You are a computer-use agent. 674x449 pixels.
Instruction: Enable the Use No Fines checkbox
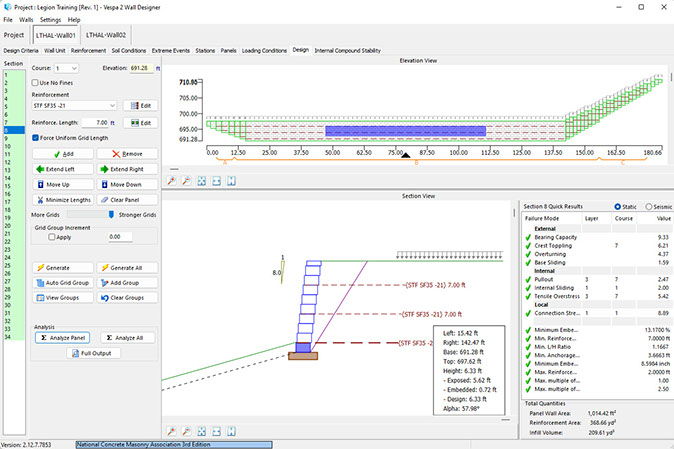(36, 82)
